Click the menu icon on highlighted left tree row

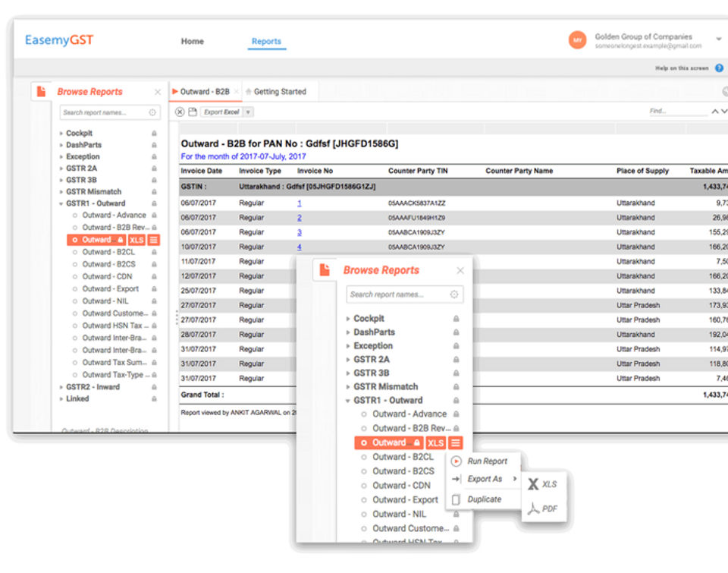point(154,240)
